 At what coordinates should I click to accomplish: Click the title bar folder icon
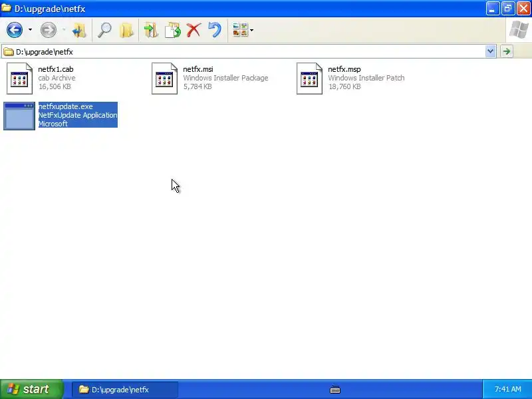coord(6,8)
